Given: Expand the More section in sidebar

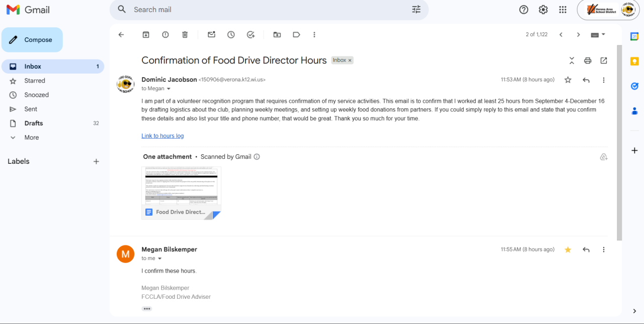Looking at the screenshot, I should 31,138.
